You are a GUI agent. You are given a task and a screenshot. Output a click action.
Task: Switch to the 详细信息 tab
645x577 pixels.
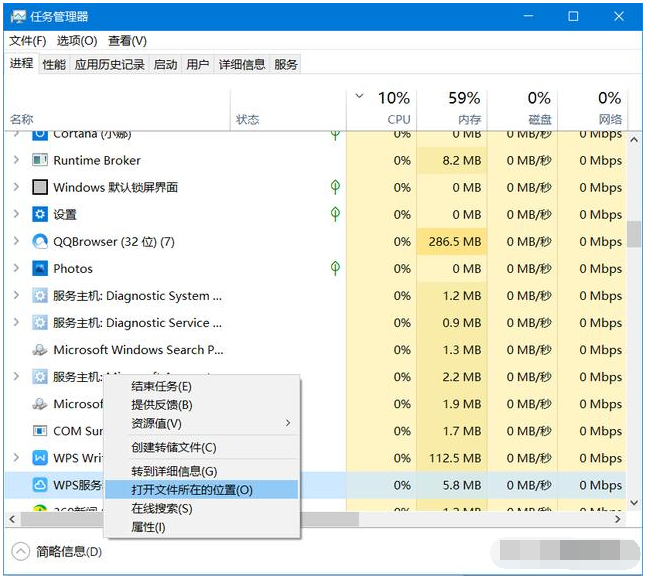click(x=242, y=65)
